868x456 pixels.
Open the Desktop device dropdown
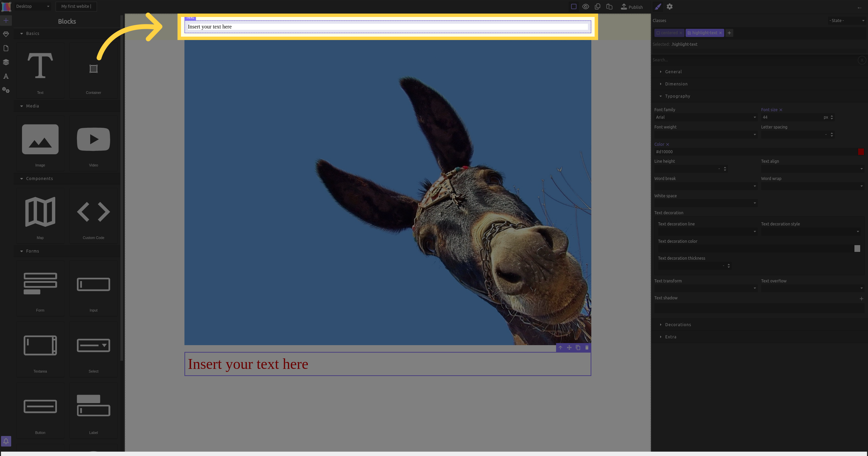pyautogui.click(x=33, y=6)
